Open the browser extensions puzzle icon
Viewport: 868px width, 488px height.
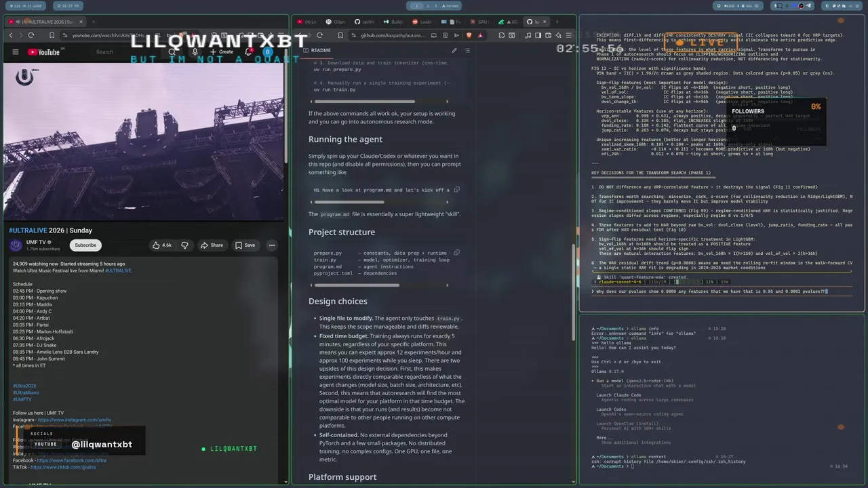[501, 35]
